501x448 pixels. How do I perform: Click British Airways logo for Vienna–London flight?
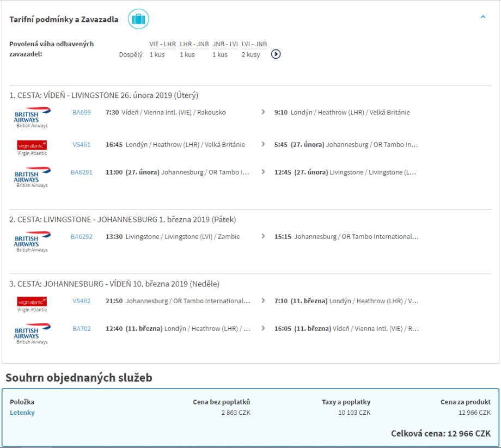[x=32, y=116]
